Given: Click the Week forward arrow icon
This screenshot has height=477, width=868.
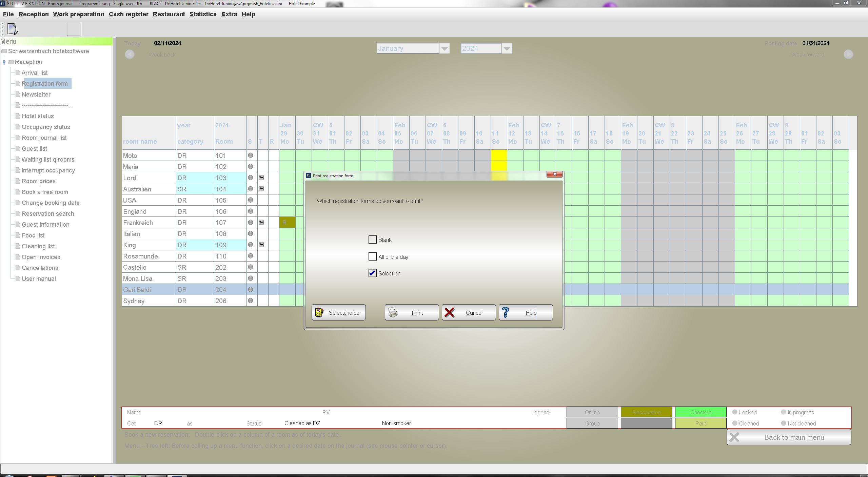Looking at the screenshot, I should (848, 54).
